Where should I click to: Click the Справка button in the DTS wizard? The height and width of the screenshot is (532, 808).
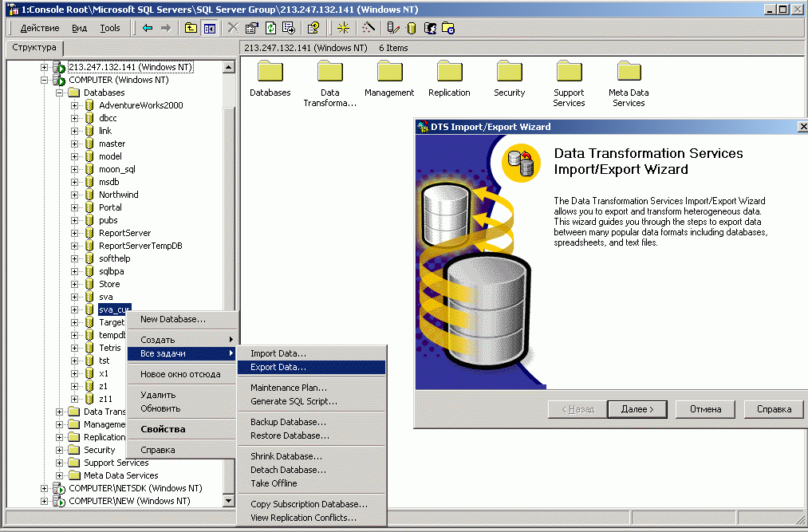774,409
